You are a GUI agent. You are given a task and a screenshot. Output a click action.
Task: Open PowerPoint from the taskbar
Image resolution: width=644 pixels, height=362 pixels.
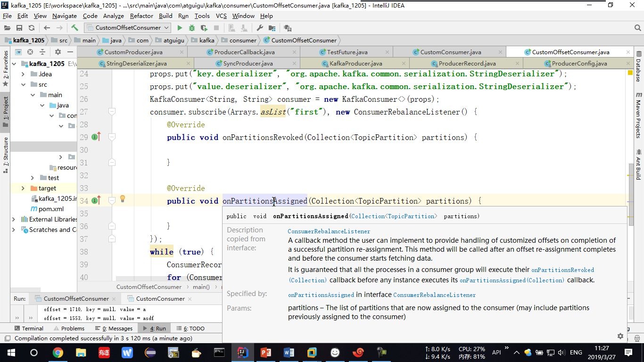tap(266, 353)
